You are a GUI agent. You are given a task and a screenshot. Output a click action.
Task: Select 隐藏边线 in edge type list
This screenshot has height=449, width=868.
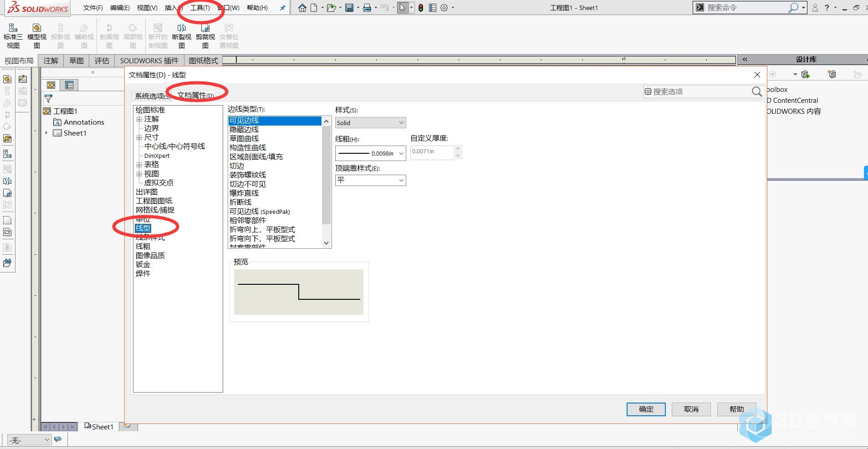pyautogui.click(x=244, y=130)
